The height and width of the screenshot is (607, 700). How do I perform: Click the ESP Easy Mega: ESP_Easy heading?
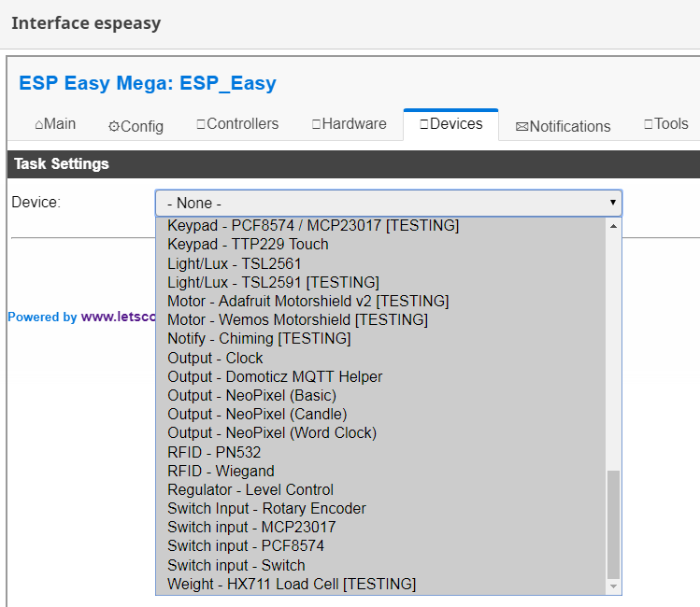[x=148, y=83]
